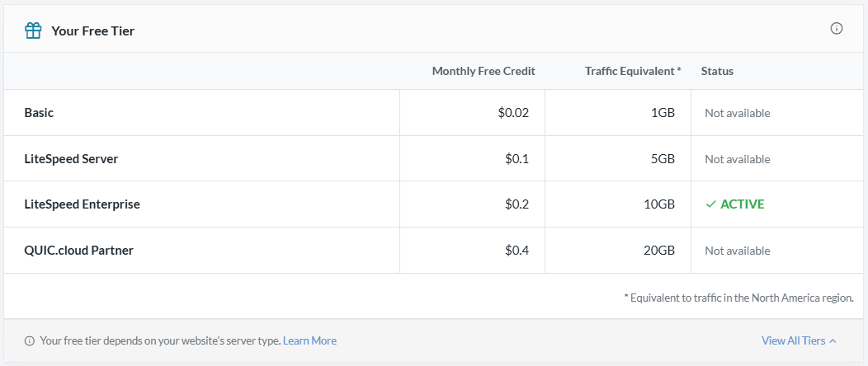The width and height of the screenshot is (868, 366).
Task: Open the info icon in panel header
Action: (x=837, y=28)
